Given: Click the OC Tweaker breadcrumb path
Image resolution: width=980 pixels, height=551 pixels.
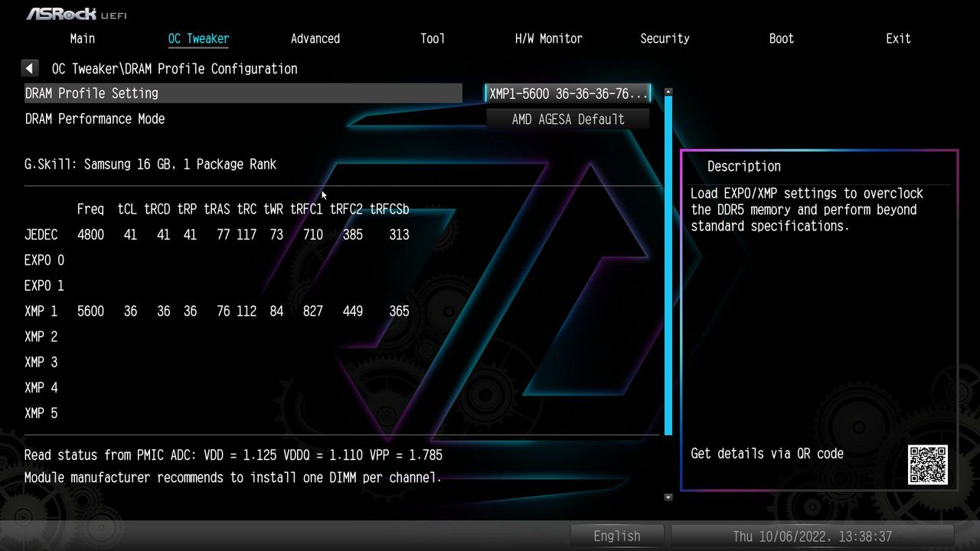Looking at the screenshot, I should point(175,69).
